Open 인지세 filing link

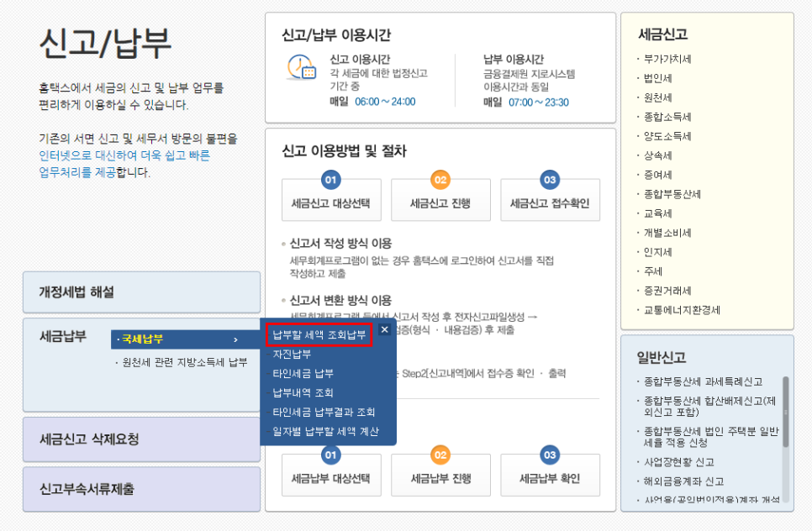[657, 252]
